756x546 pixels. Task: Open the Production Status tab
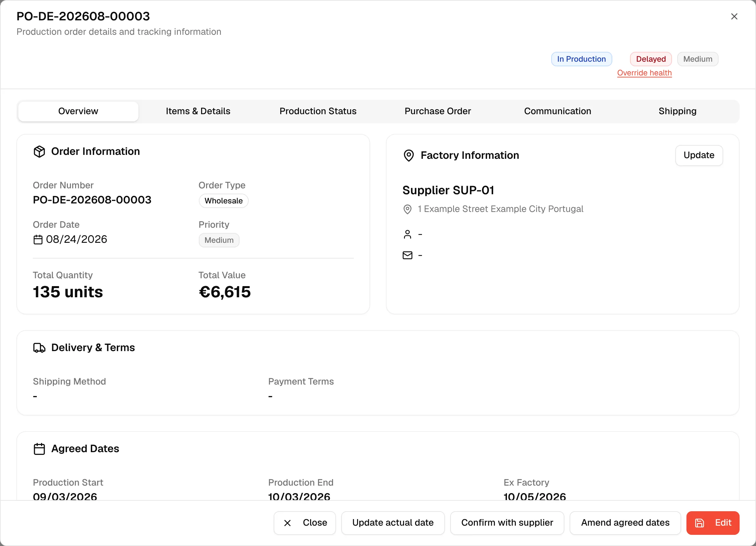[x=318, y=111]
